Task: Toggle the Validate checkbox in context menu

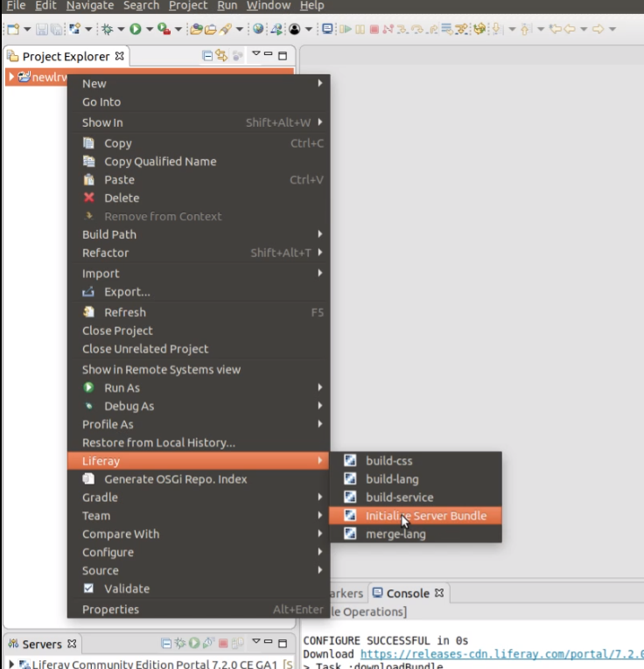Action: pos(88,589)
